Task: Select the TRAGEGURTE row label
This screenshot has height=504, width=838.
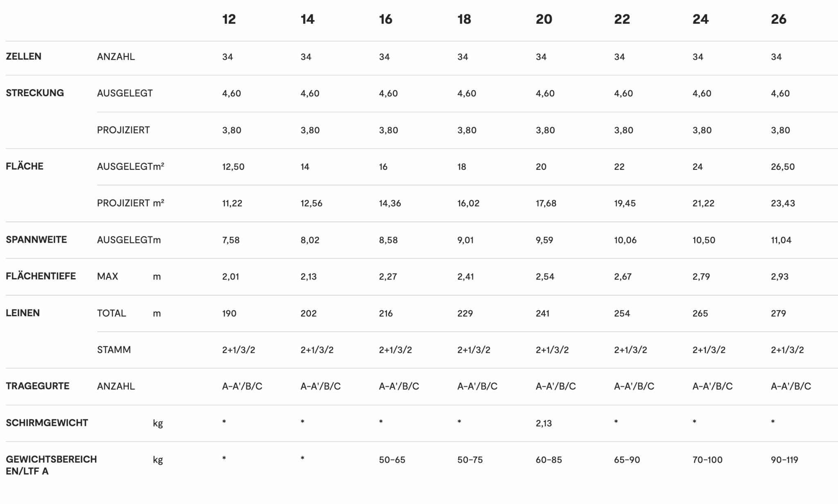Action: pyautogui.click(x=37, y=386)
